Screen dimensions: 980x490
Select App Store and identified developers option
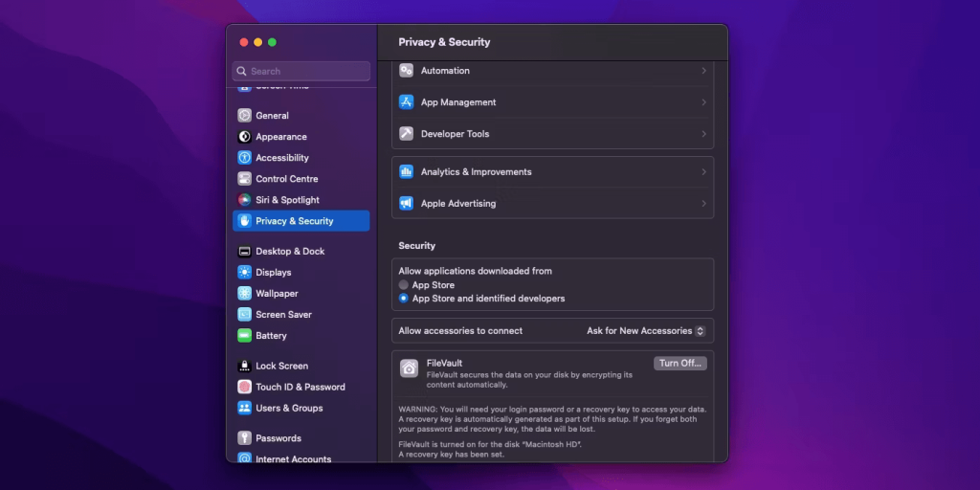[x=404, y=299]
